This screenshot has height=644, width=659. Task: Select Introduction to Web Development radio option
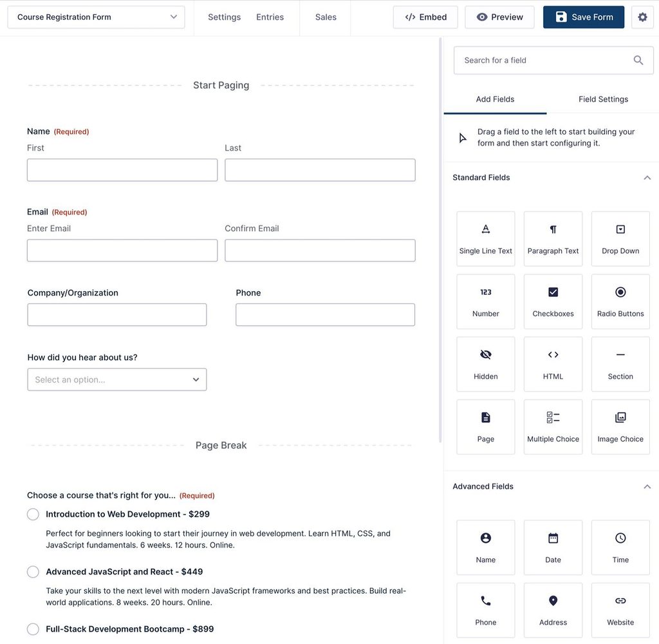click(33, 514)
